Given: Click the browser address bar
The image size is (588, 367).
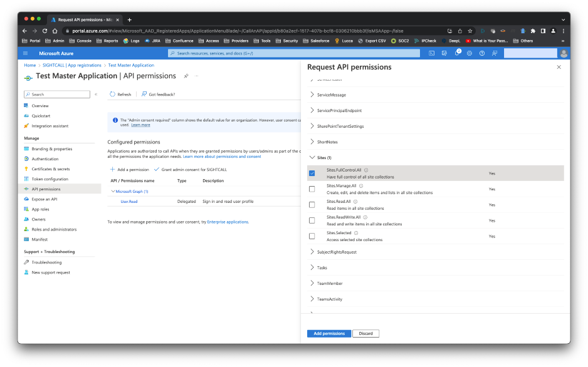Looking at the screenshot, I should 255,31.
